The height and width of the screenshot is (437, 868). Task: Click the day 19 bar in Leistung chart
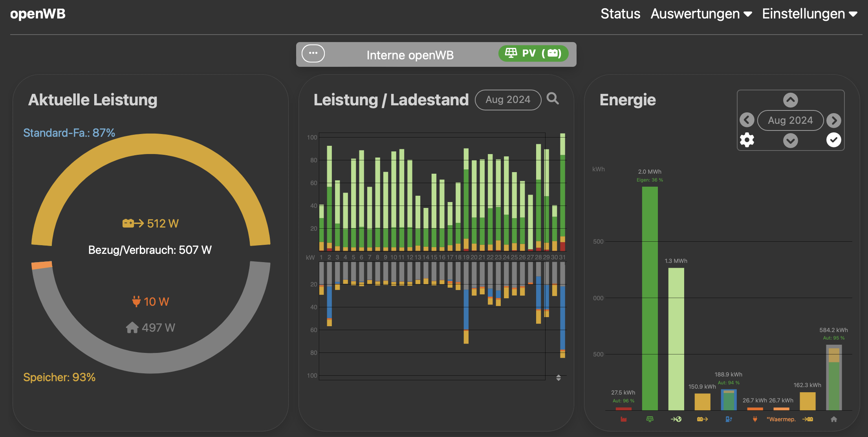coord(466,200)
